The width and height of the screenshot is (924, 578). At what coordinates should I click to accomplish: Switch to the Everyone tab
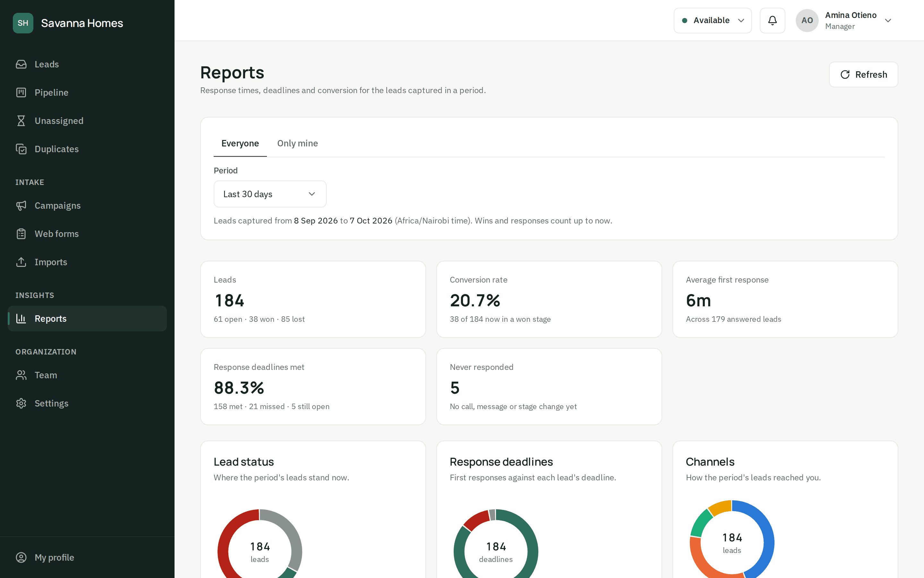point(240,143)
